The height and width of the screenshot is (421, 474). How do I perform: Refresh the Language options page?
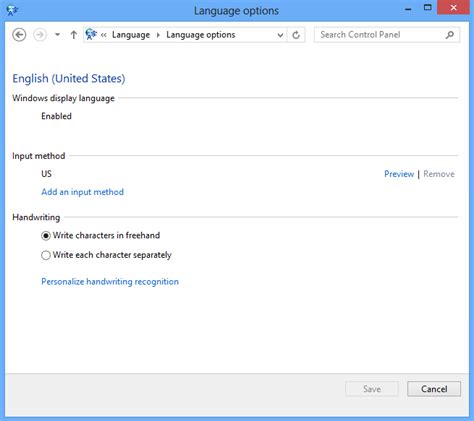tap(296, 35)
